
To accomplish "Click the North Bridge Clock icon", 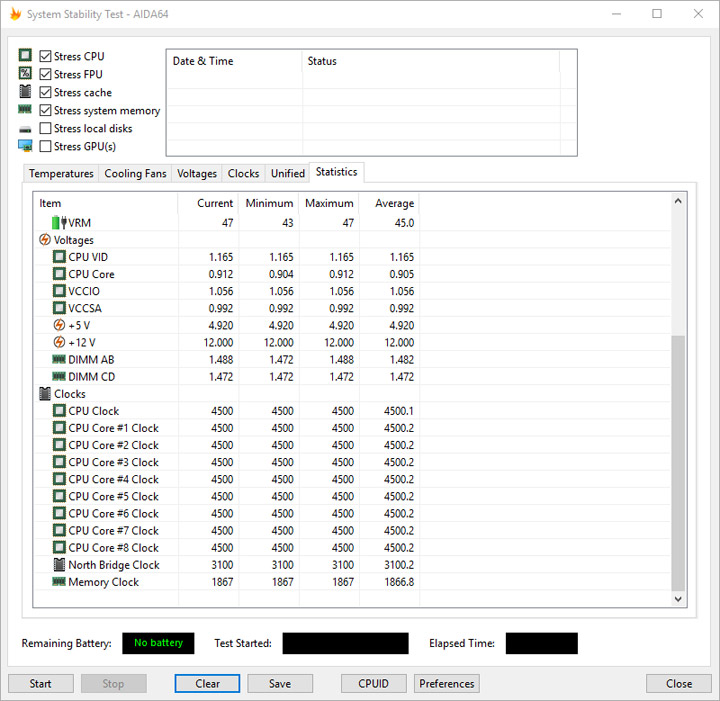I will tap(59, 565).
